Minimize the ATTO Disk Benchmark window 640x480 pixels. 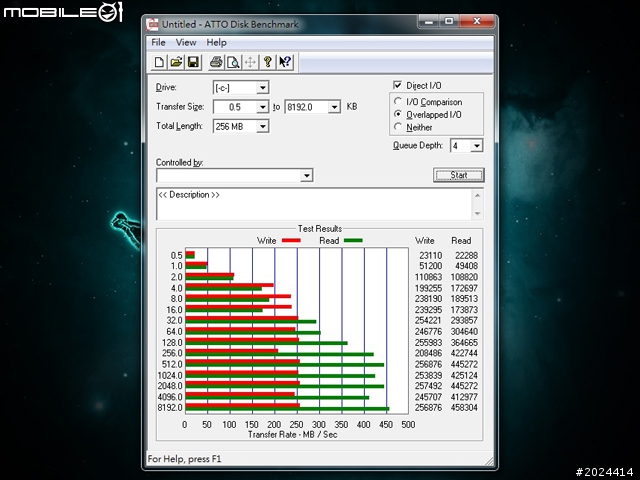tap(429, 21)
